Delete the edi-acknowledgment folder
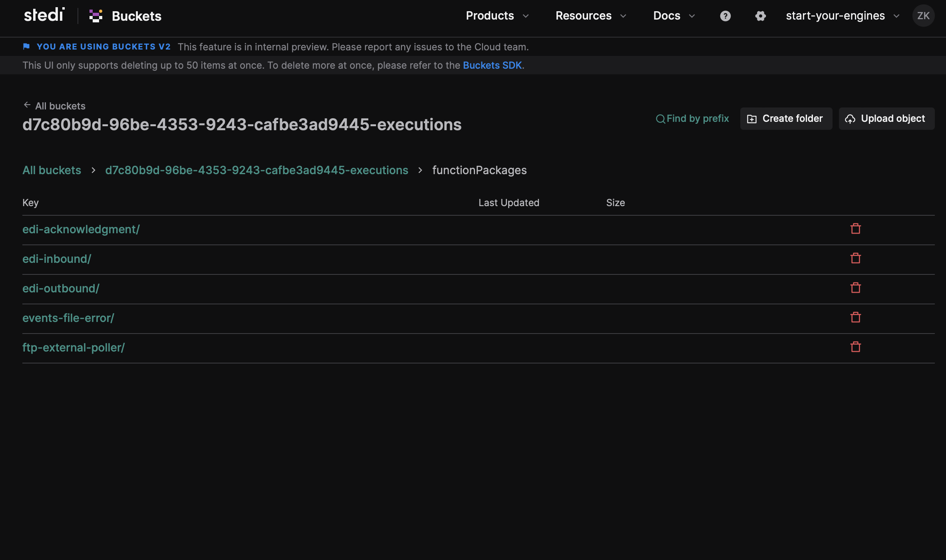 click(x=856, y=229)
